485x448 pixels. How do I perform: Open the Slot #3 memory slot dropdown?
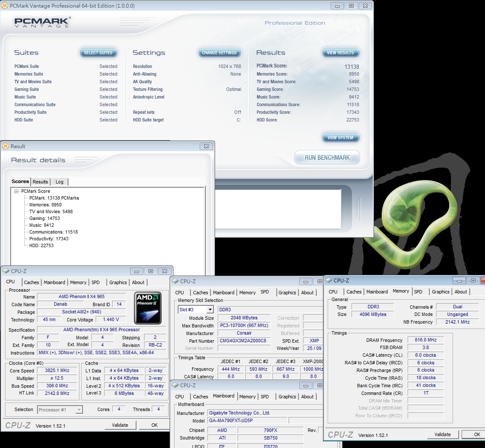pos(210,309)
